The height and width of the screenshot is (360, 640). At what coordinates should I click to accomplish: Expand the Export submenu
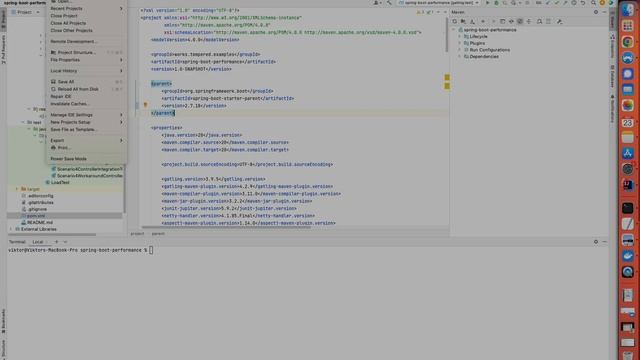coord(86,140)
